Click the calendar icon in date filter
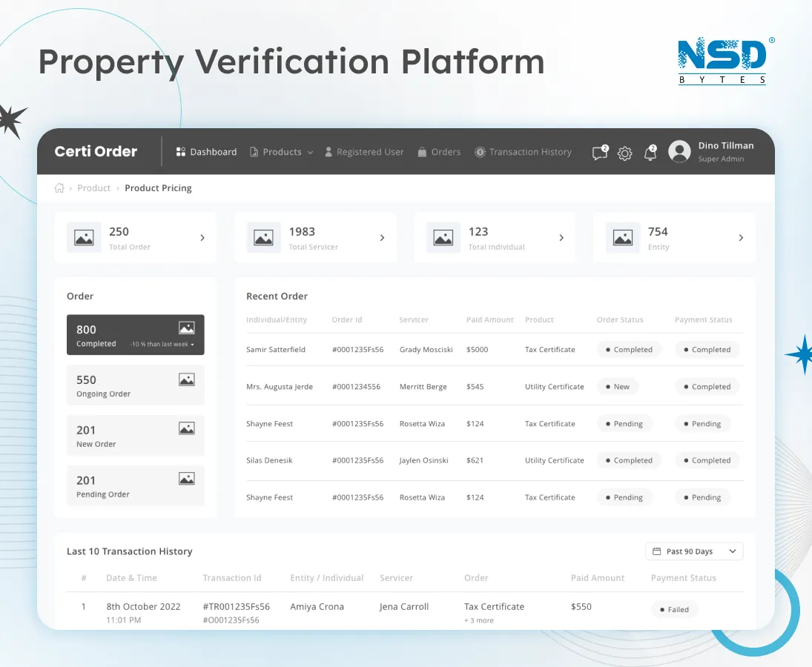Image resolution: width=812 pixels, height=667 pixels. (x=656, y=551)
